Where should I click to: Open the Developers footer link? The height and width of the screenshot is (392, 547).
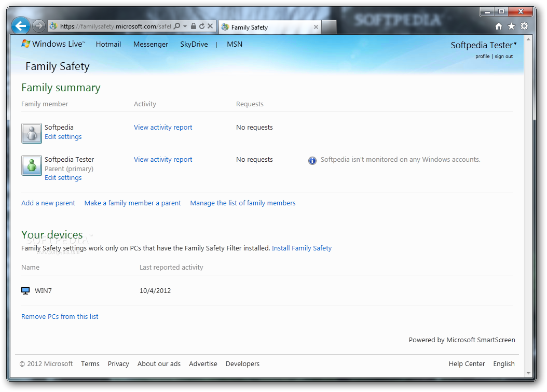(x=242, y=363)
